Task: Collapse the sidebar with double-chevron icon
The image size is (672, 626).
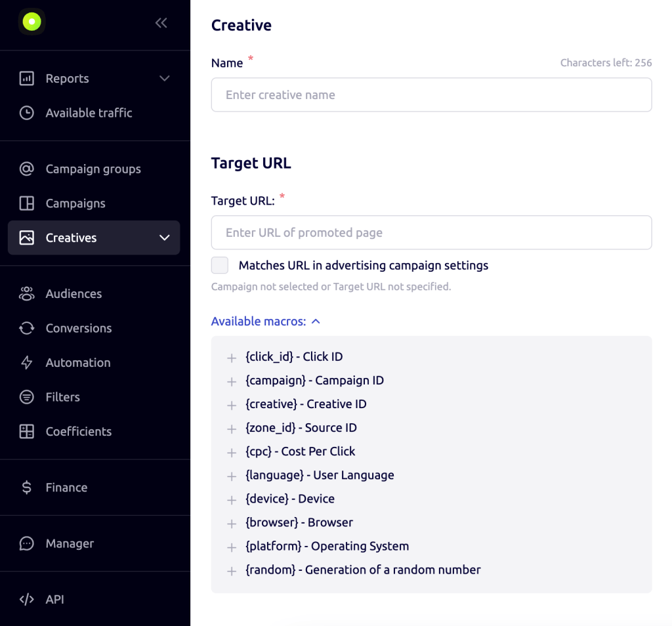Action: (161, 23)
